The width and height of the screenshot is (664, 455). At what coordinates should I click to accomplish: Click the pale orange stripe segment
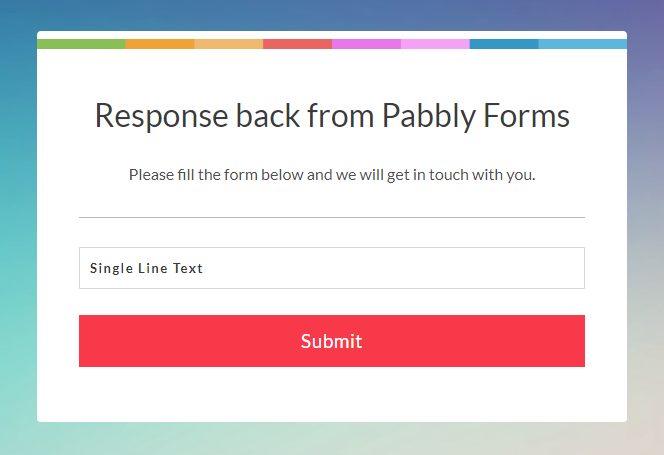[x=229, y=44]
